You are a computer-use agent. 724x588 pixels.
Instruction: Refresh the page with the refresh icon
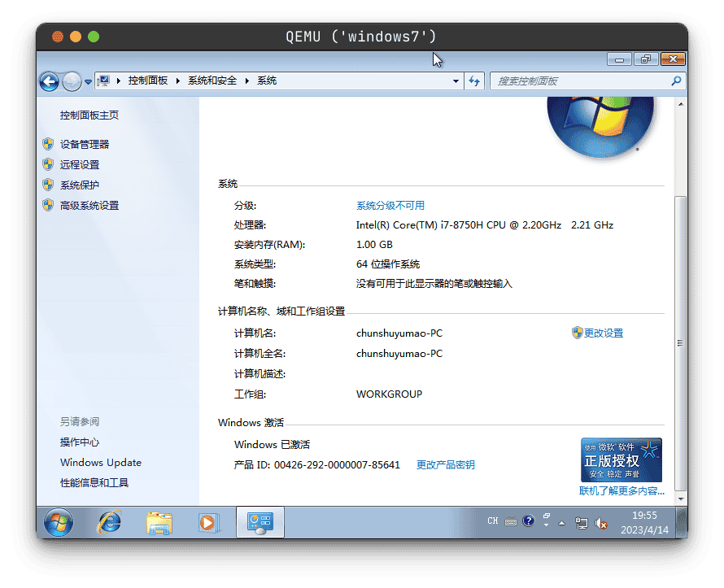point(474,81)
